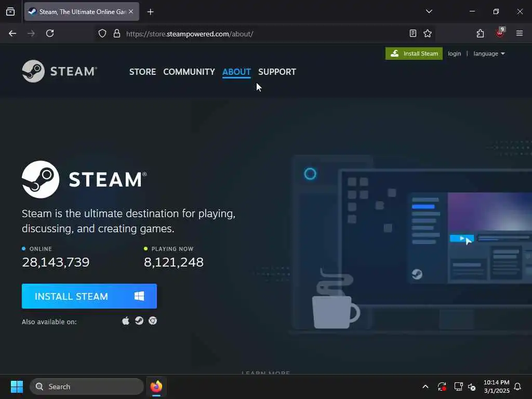Click the Firefox taskbar icon

pos(156,387)
